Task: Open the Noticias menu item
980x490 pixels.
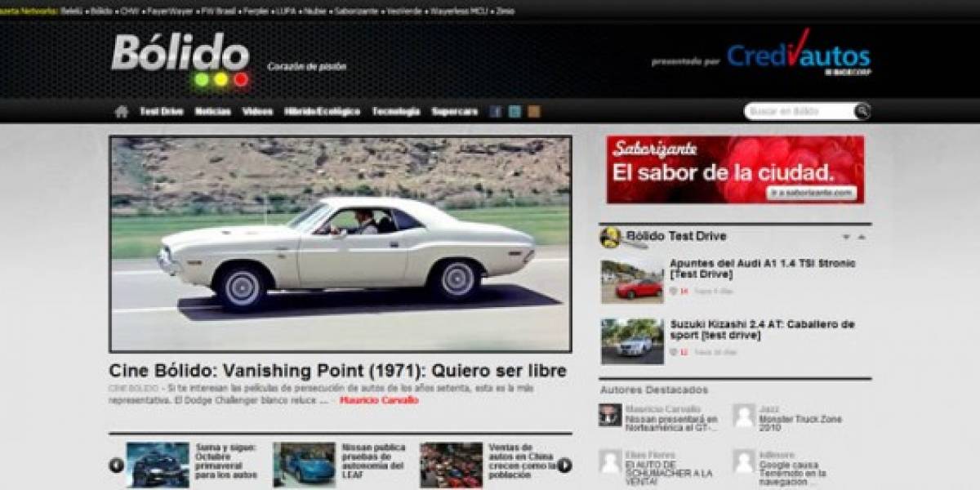Action: [x=213, y=112]
